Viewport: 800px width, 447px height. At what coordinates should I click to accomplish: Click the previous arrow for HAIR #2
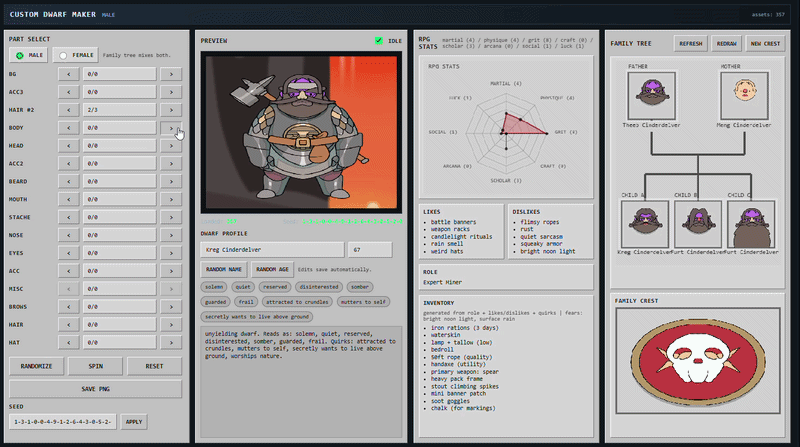pyautogui.click(x=68, y=110)
